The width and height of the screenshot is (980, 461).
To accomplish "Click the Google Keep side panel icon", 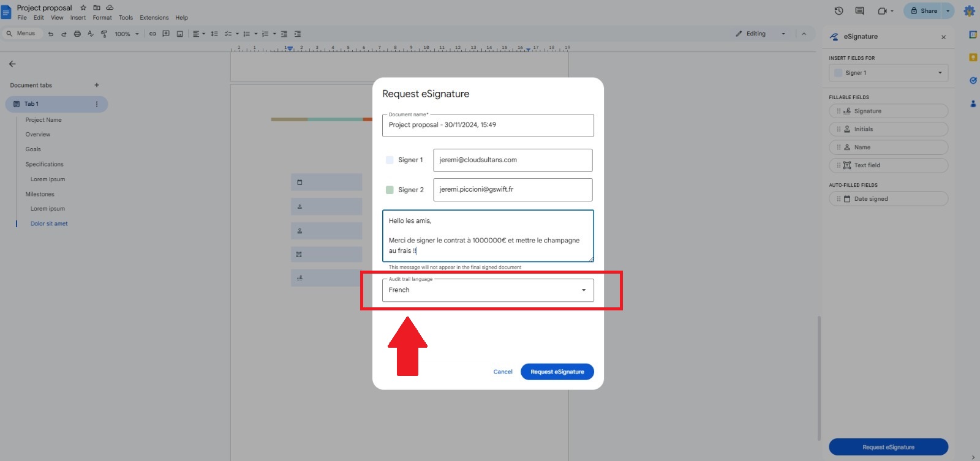I will 973,58.
